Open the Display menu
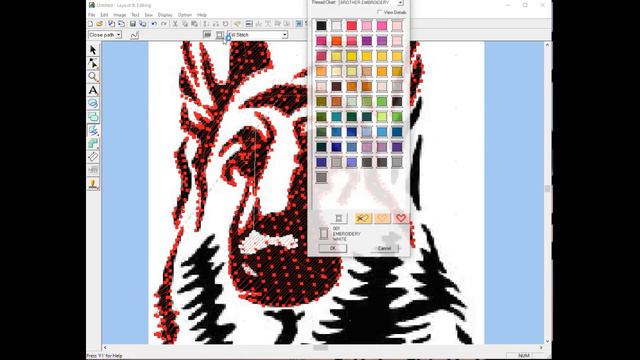Viewport: 640px width, 360px height. 165,15
